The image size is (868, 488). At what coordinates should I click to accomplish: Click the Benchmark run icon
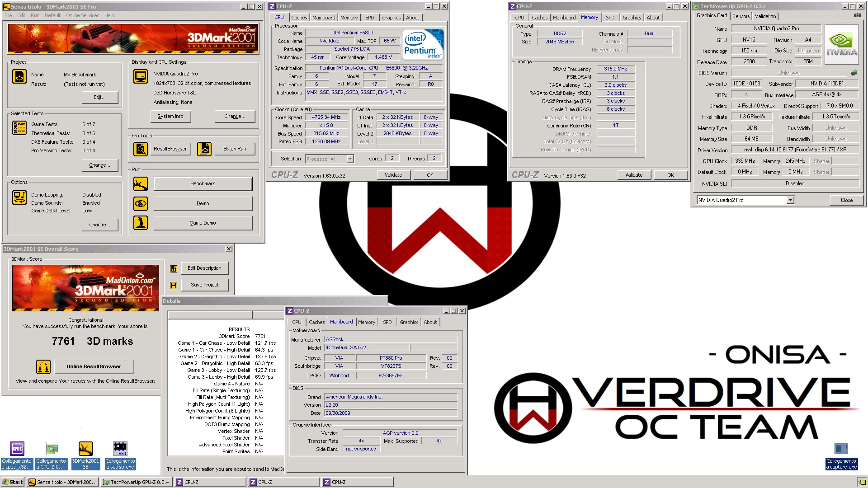[141, 184]
